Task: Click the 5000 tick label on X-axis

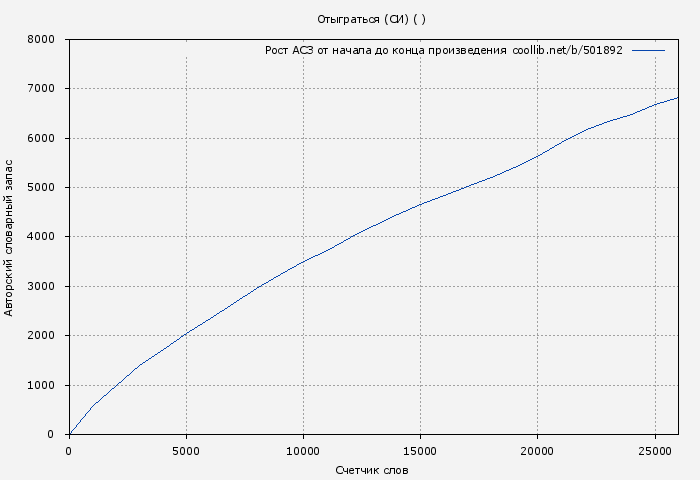Action: coord(186,451)
